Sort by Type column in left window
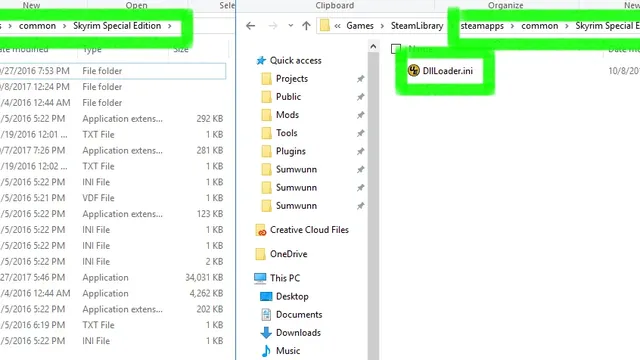 point(92,49)
